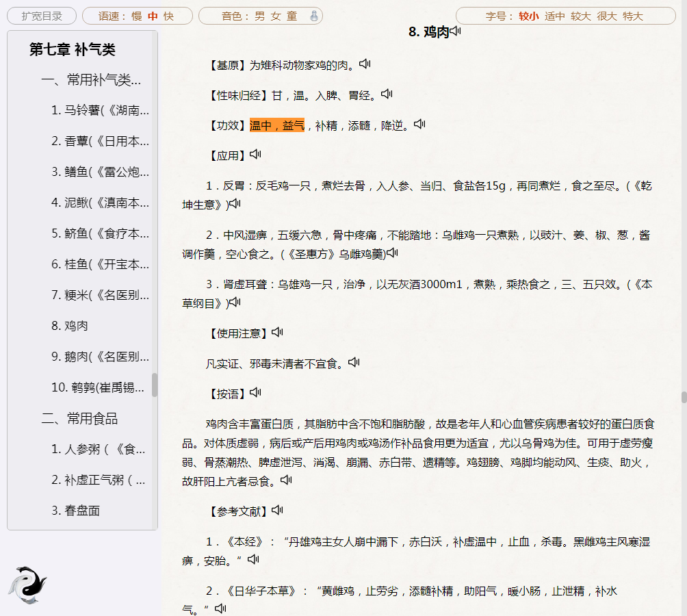Set reading speed to 快
Image resolution: width=687 pixels, height=616 pixels.
coord(168,16)
